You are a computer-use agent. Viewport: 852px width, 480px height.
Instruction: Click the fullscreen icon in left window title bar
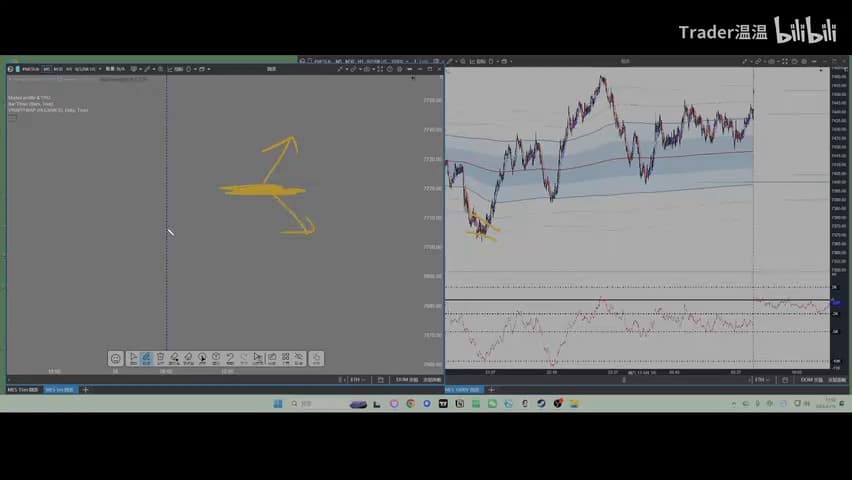coord(380,69)
